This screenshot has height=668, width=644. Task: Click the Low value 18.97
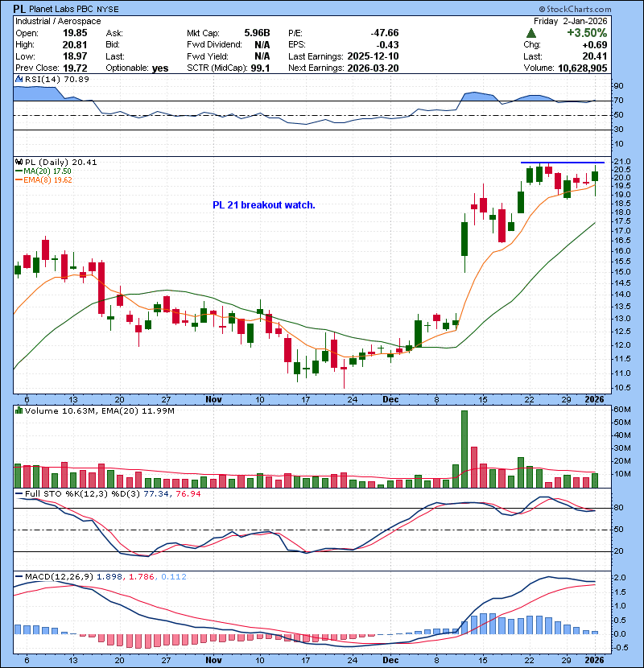point(75,56)
